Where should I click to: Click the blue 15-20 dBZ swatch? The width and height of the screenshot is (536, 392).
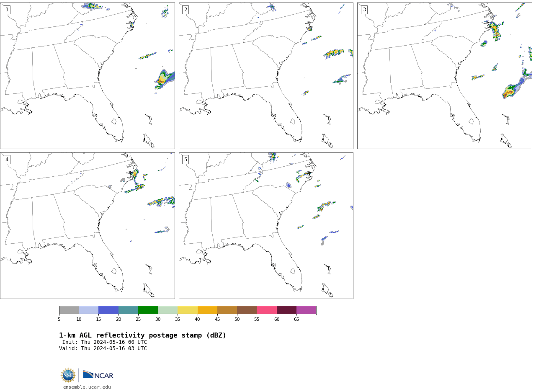(108, 310)
